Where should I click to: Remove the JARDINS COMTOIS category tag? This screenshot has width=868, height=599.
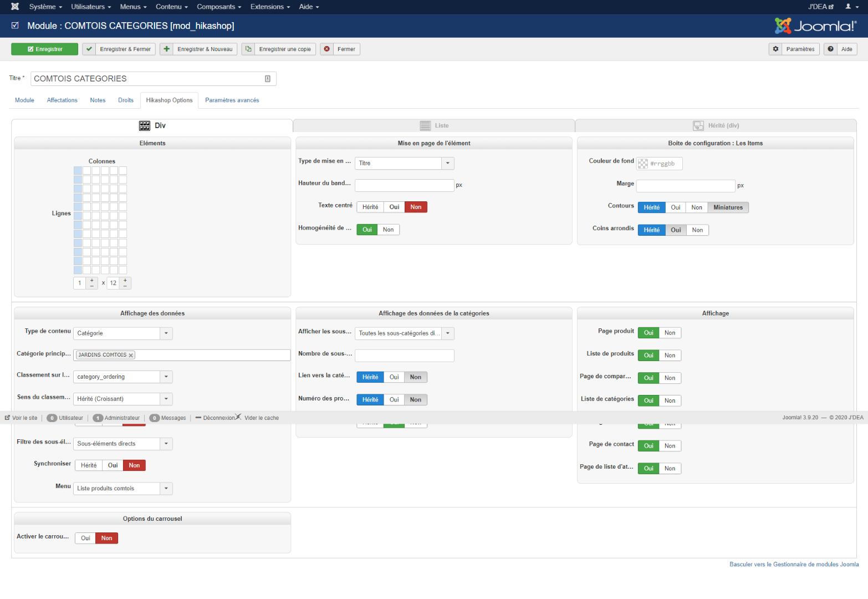(x=131, y=356)
